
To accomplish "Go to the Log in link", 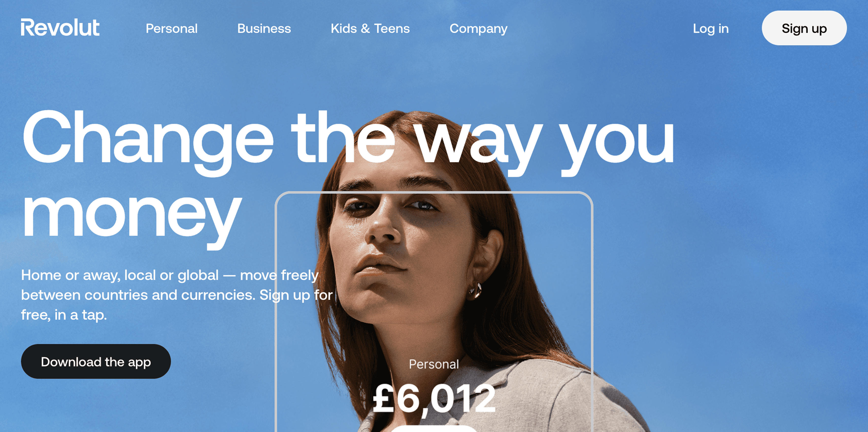I will pos(711,29).
